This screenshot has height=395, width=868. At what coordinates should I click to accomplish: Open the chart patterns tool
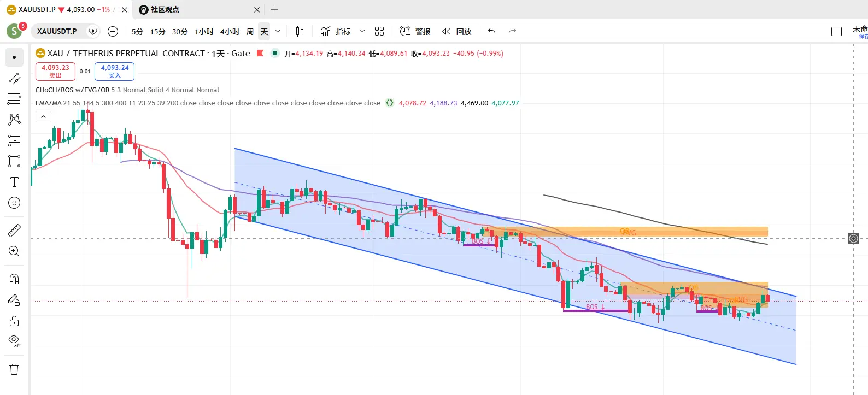tap(14, 119)
